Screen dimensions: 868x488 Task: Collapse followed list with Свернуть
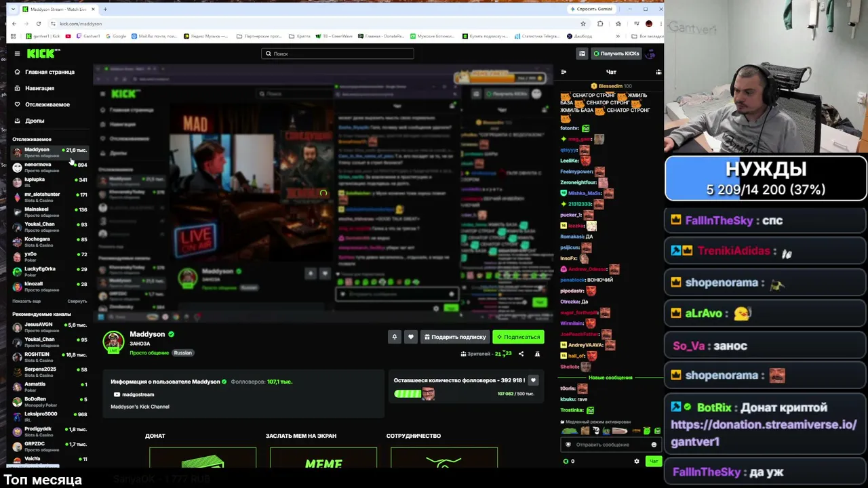[77, 301]
